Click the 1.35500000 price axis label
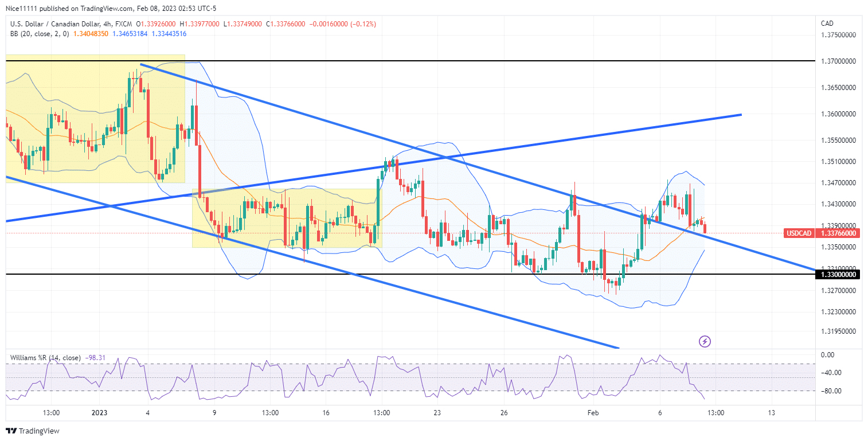Image resolution: width=868 pixels, height=441 pixels. coord(838,141)
